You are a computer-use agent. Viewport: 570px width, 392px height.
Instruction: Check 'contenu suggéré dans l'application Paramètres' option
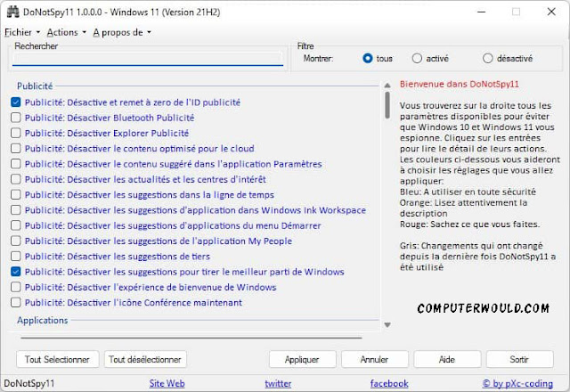pos(16,164)
